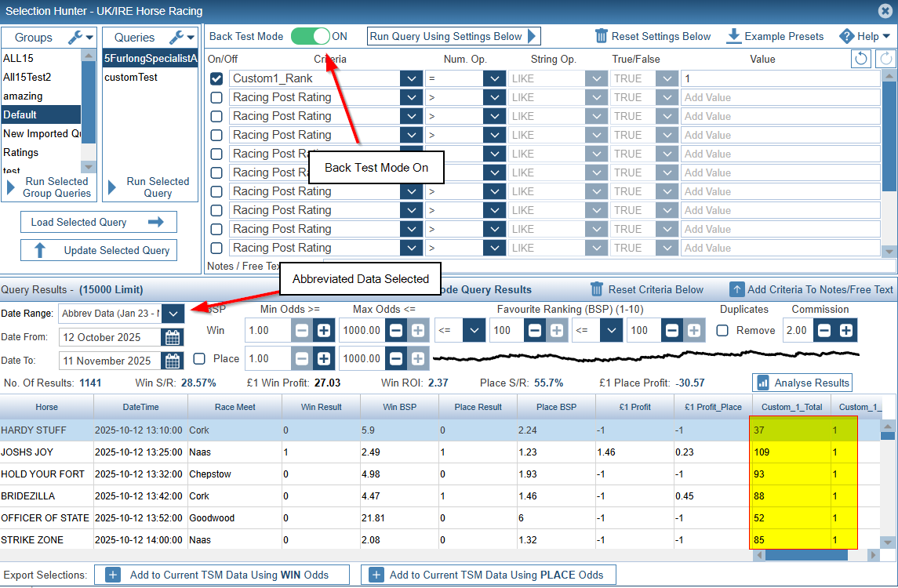The width and height of the screenshot is (898, 588).
Task: Enable the Remove duplicates checkbox
Action: coord(722,330)
